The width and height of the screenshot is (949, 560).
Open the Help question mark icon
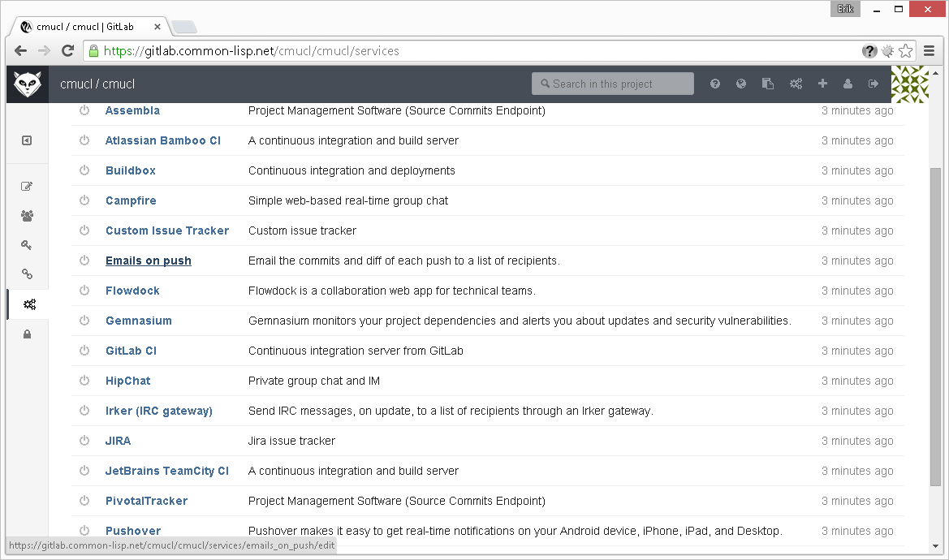[715, 84]
